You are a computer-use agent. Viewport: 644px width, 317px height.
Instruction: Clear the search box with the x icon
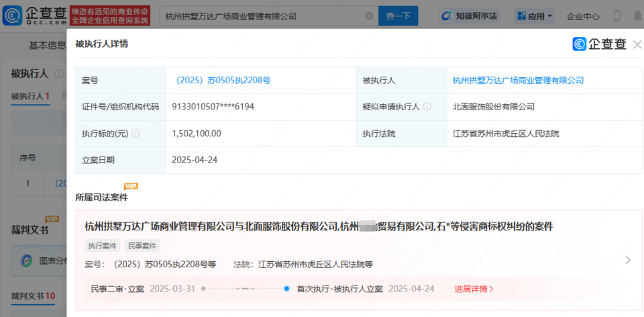[369, 16]
